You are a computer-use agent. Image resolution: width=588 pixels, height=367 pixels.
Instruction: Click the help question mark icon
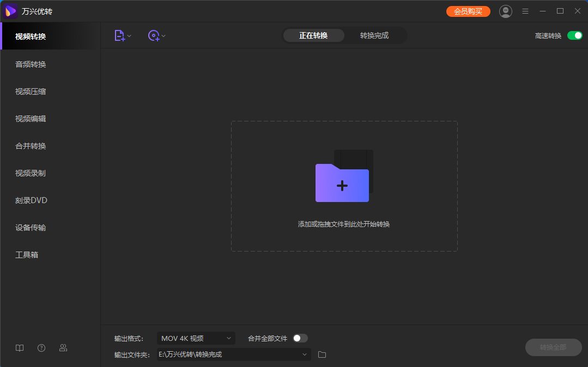point(41,348)
